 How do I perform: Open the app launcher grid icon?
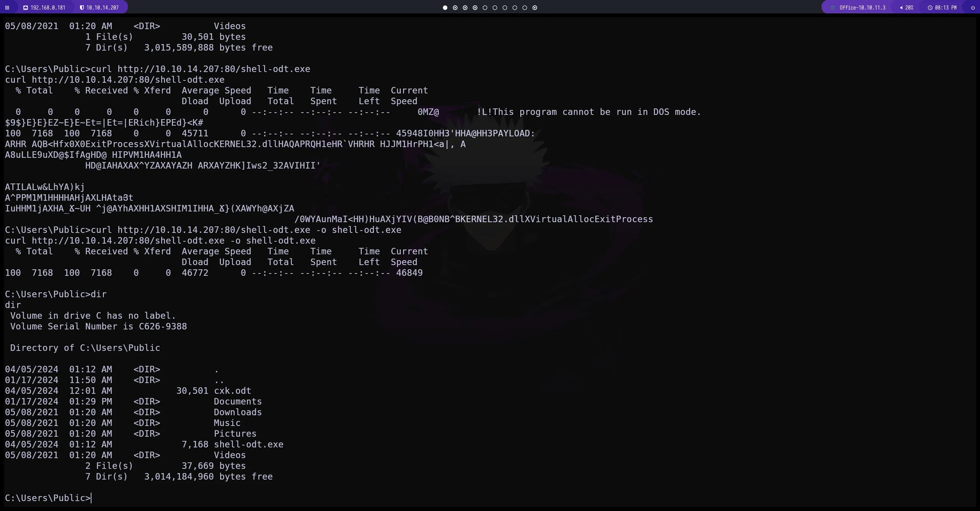coord(7,8)
